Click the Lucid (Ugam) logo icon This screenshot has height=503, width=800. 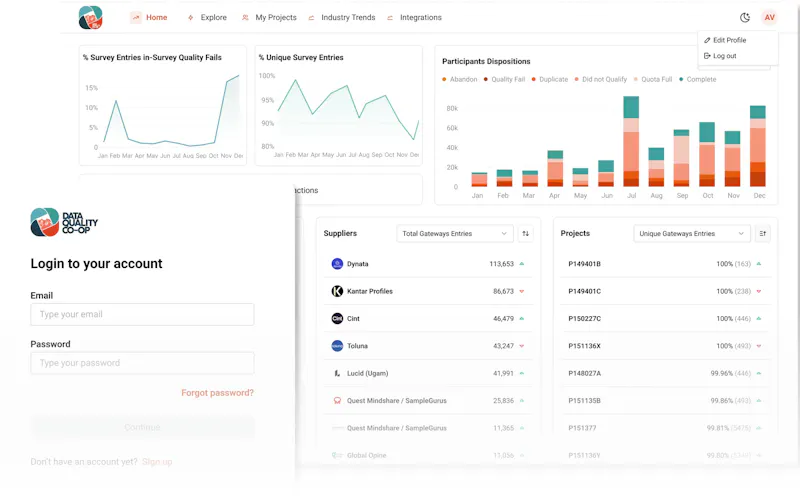[337, 373]
